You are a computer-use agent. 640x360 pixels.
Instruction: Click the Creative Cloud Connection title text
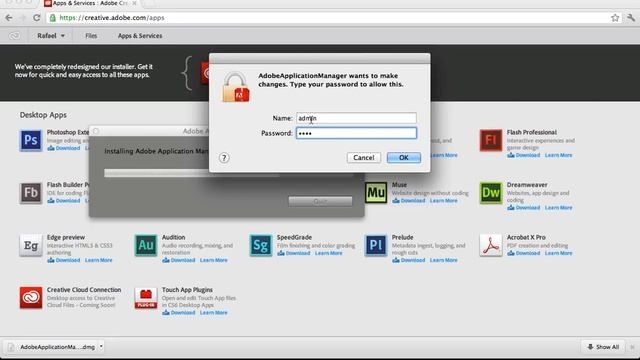click(84, 290)
